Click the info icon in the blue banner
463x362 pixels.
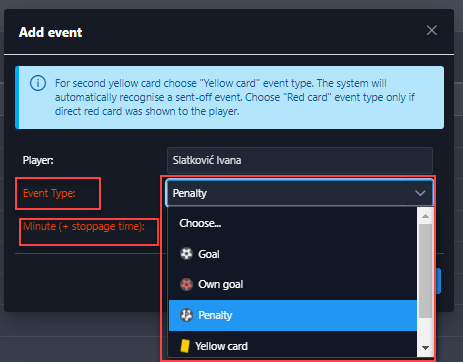(38, 83)
